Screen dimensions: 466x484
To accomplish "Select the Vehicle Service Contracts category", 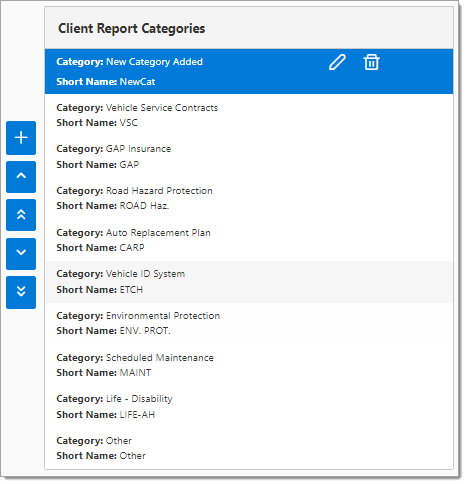I will tap(249, 115).
